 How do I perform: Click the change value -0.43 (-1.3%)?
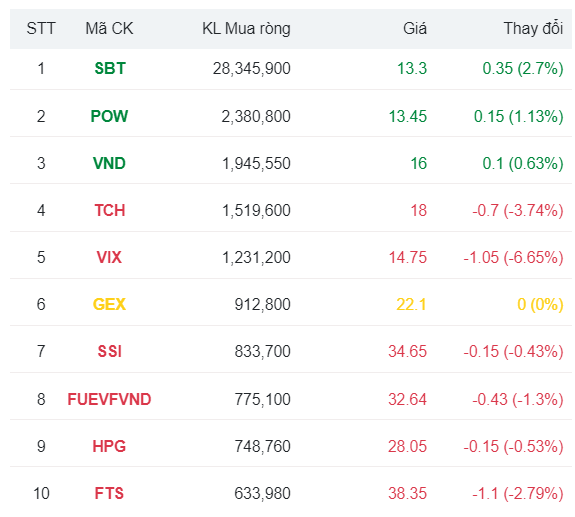(x=518, y=399)
